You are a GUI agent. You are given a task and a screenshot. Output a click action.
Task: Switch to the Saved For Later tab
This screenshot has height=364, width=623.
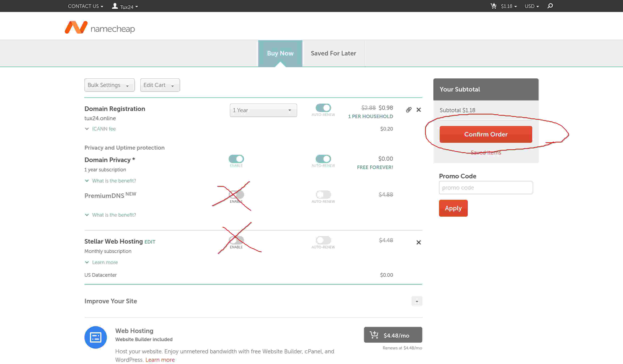[334, 53]
